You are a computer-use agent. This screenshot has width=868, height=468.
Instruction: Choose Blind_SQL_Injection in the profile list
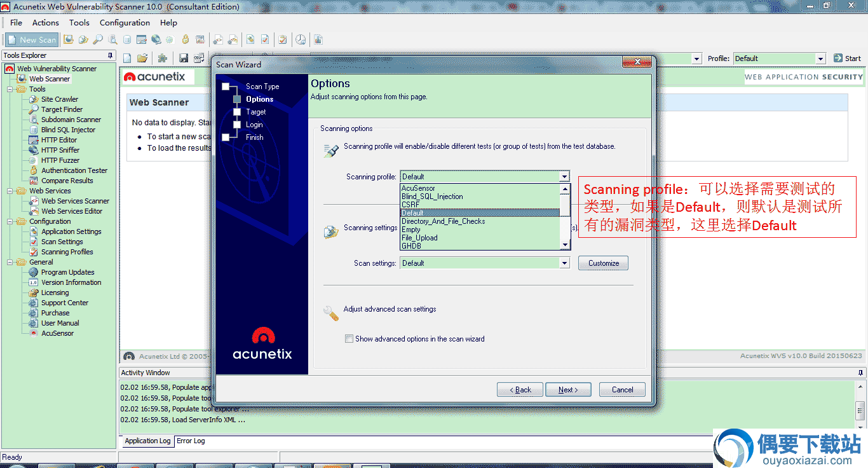pos(480,196)
